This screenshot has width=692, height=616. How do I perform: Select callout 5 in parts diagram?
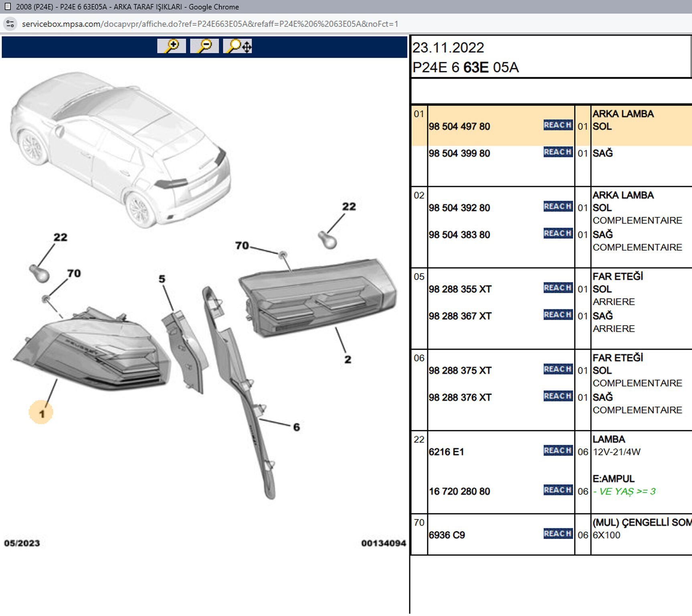(162, 279)
